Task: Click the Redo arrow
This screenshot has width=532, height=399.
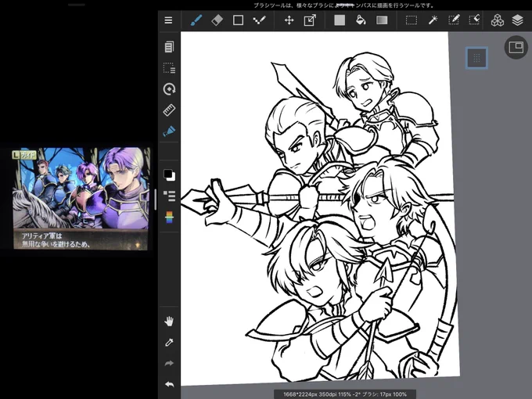Action: pos(169,363)
